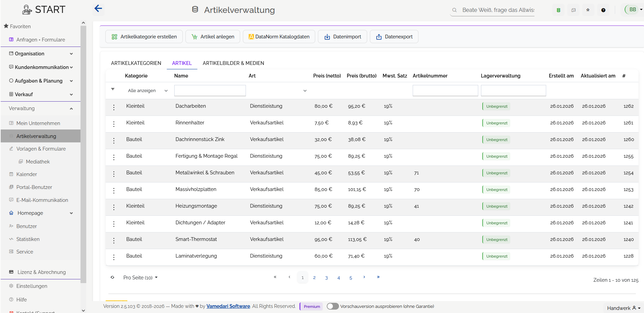Enable the Vorschauversion ausprobieren switch

(x=333, y=306)
